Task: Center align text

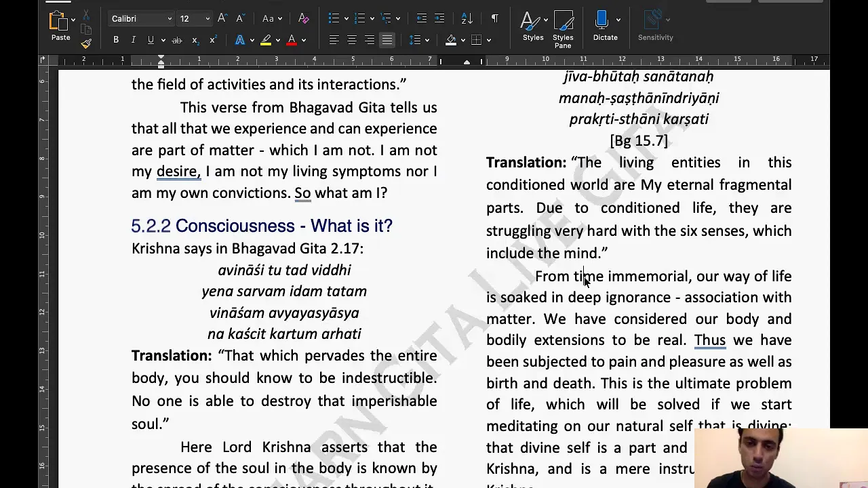Action: (351, 41)
